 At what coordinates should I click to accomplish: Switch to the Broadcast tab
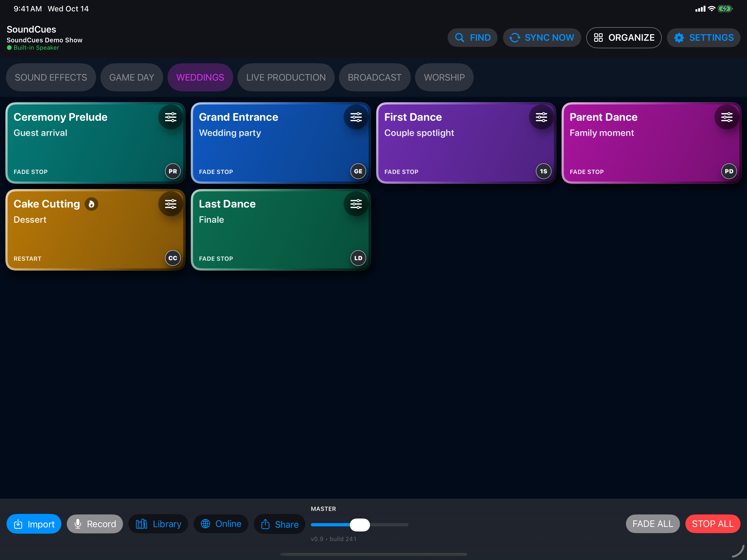[375, 77]
